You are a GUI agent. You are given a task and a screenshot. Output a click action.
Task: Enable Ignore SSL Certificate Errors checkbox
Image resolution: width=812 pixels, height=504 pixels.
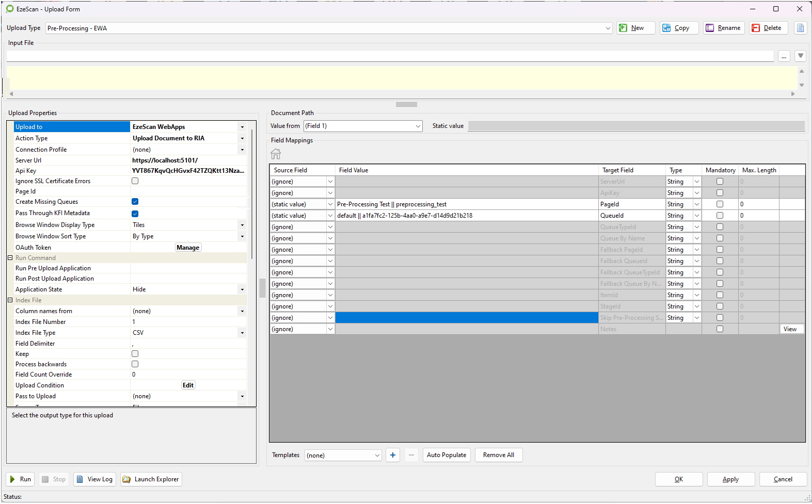point(135,181)
